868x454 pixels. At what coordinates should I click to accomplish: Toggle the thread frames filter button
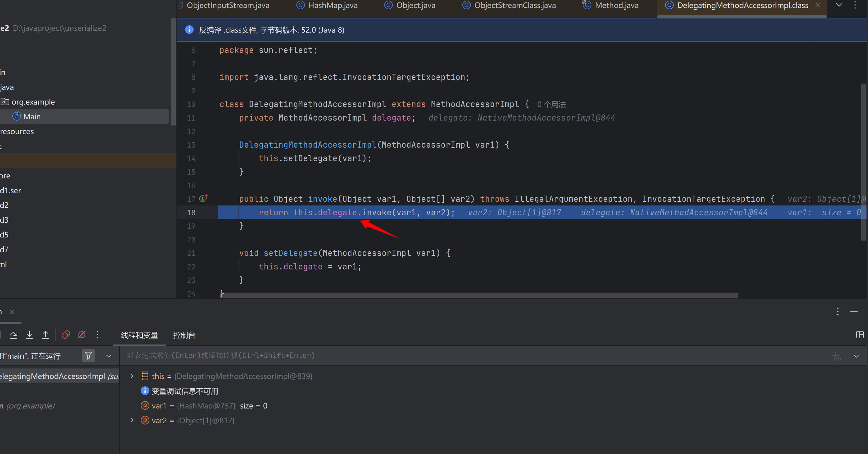pyautogui.click(x=88, y=356)
